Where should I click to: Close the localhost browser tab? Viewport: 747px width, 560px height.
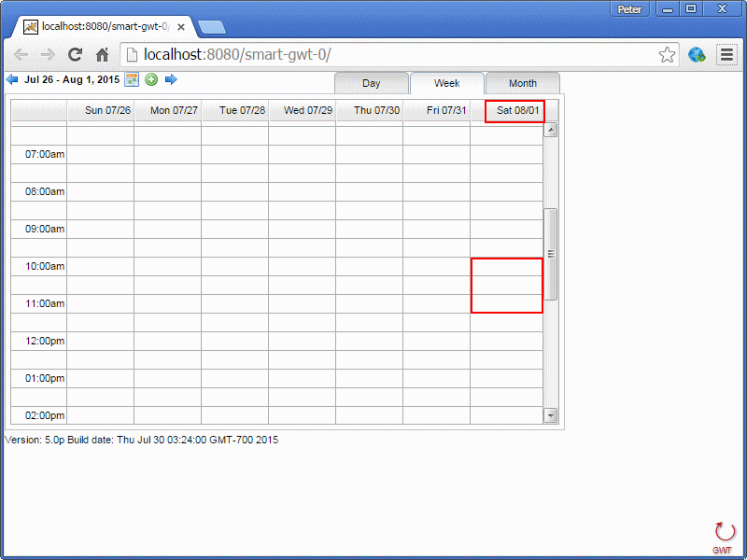click(181, 27)
